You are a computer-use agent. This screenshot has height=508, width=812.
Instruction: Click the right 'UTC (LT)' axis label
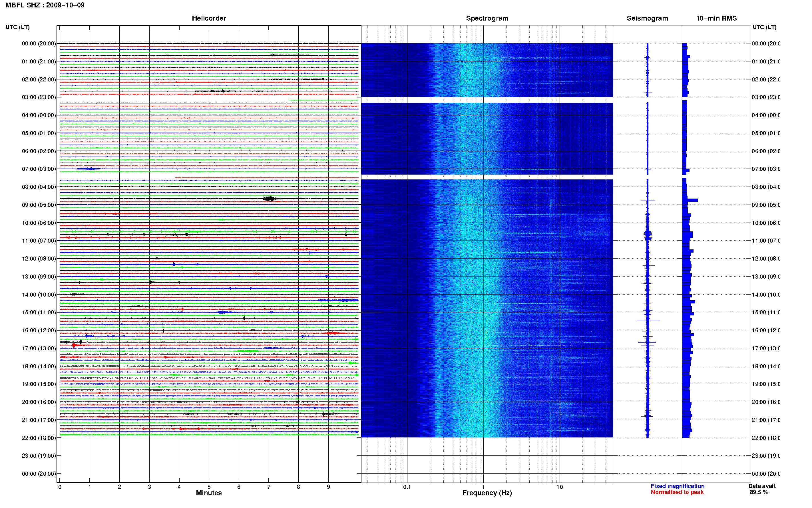(x=764, y=27)
